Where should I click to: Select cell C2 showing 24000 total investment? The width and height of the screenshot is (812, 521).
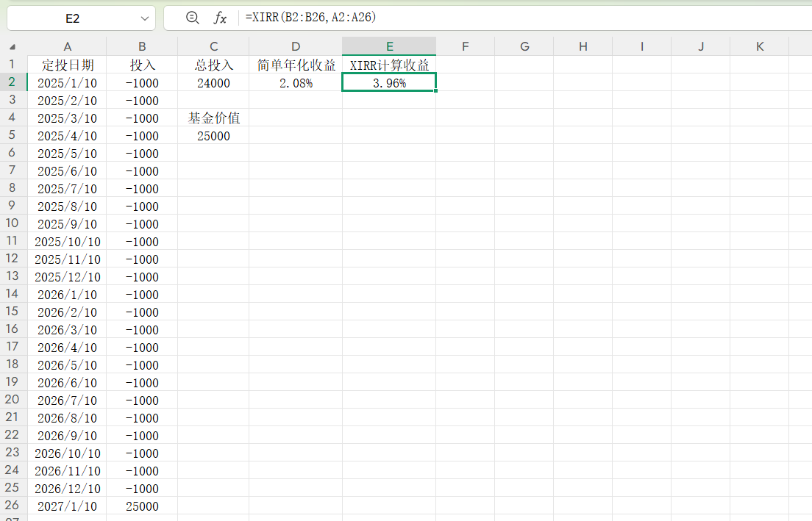pyautogui.click(x=213, y=82)
